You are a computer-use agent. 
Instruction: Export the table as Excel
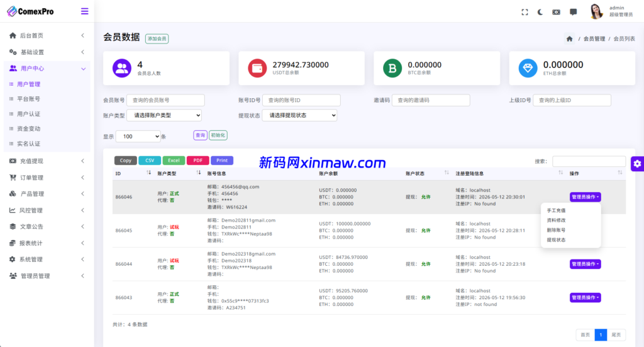coord(174,161)
